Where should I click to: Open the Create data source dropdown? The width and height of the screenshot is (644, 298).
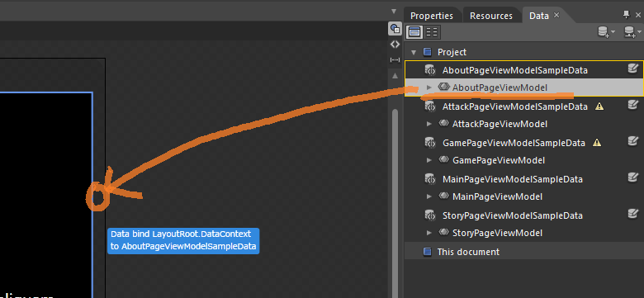tap(632, 32)
